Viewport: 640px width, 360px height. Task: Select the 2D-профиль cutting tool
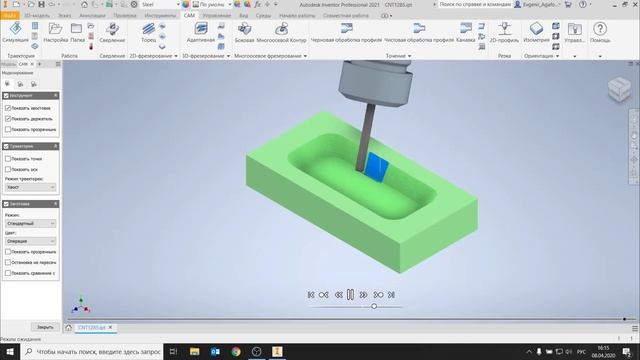[504, 29]
